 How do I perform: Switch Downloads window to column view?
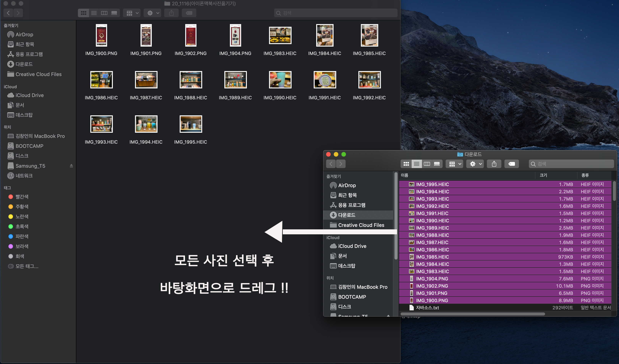427,164
